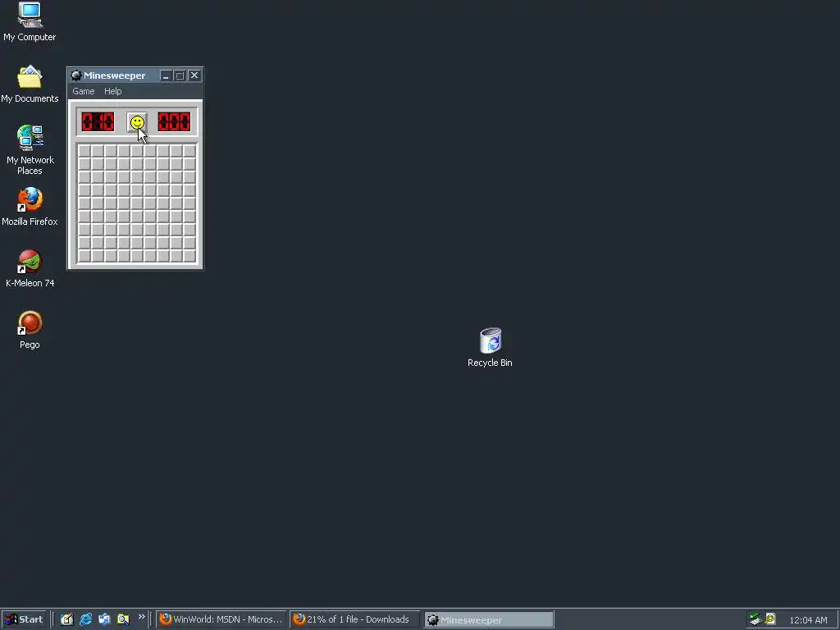Expand the Quick Launch overflow chevron
The image size is (840, 630).
(141, 617)
